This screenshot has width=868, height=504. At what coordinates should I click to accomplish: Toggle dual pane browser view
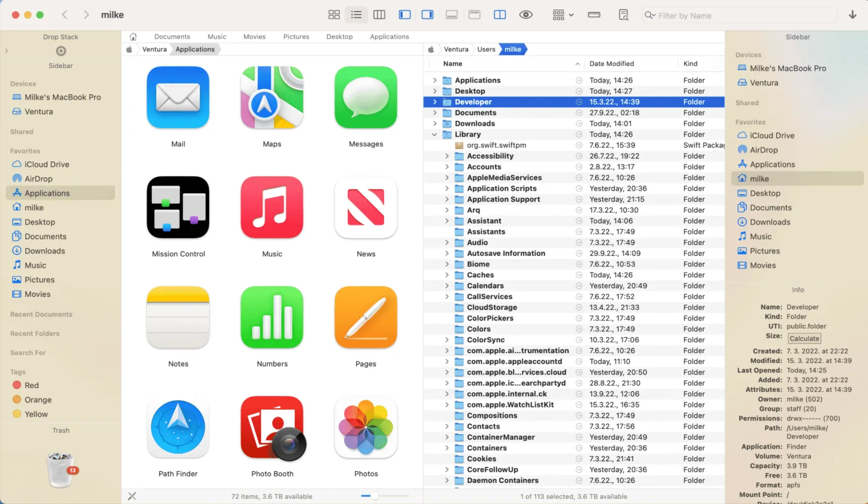[x=500, y=15]
